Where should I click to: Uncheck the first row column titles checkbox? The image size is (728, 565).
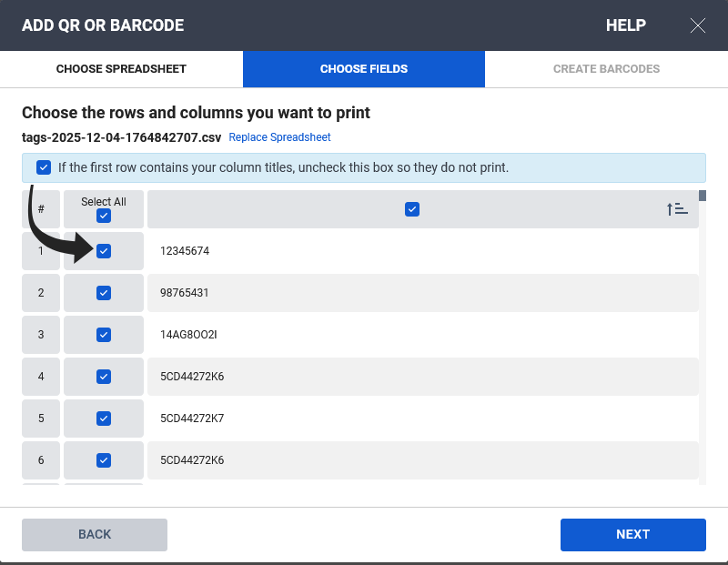(x=44, y=167)
